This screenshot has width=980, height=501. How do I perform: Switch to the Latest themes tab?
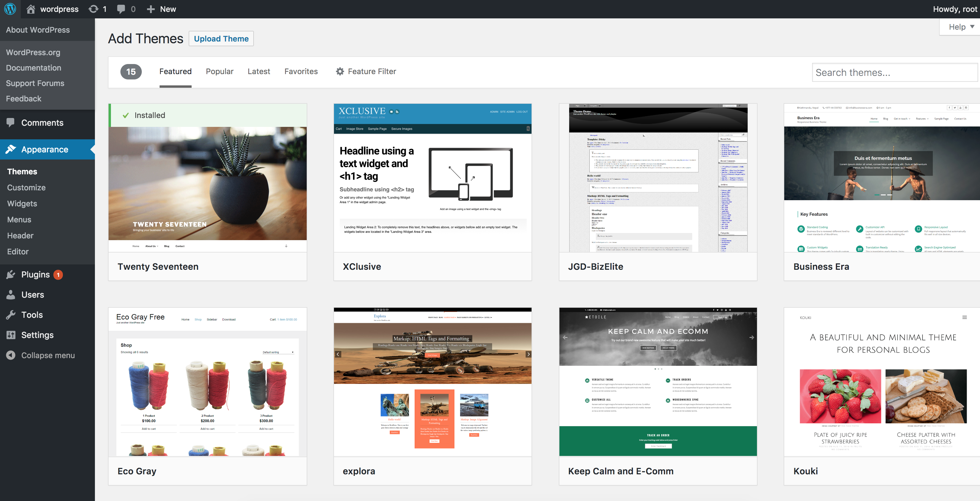(x=259, y=71)
